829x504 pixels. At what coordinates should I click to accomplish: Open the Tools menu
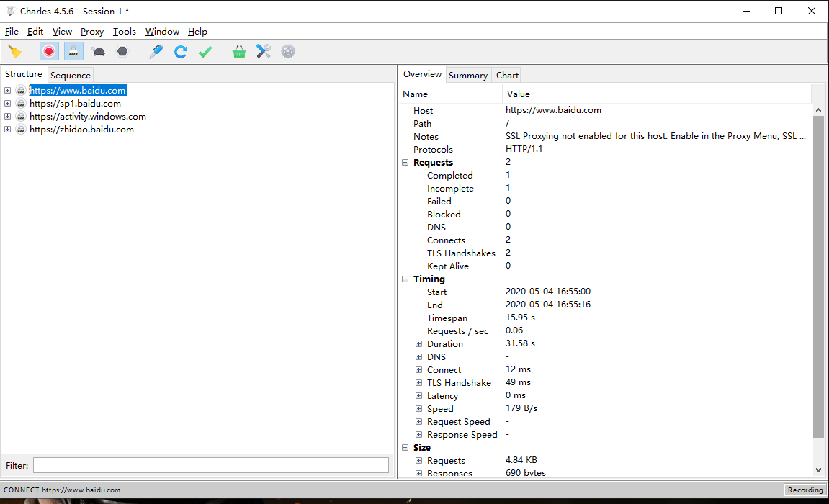(125, 32)
